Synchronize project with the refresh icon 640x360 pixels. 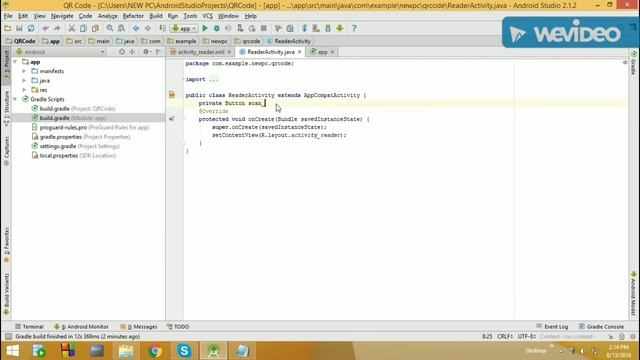[x=31, y=28]
